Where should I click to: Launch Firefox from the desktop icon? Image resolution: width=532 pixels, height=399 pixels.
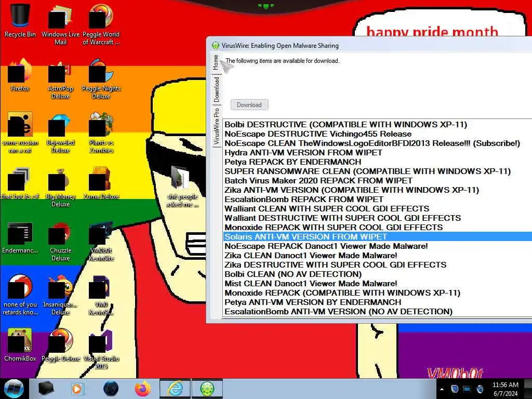tap(20, 75)
